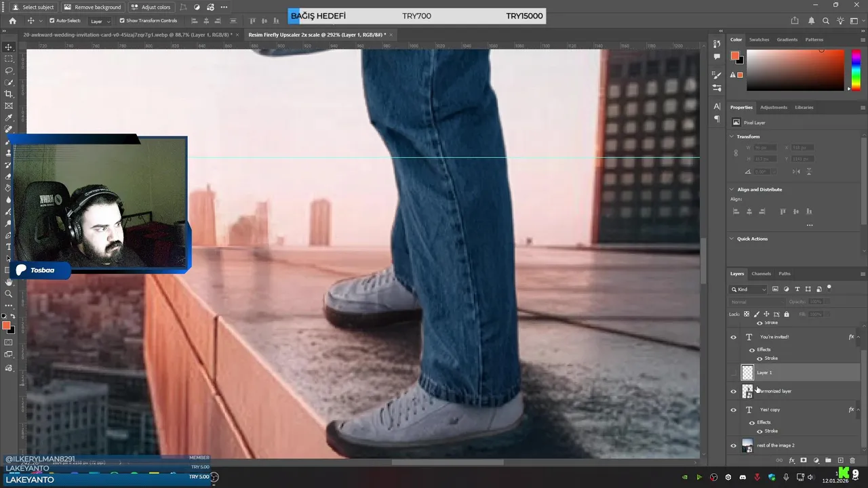Screen dimensions: 868x488
Task: Filter for pixel layers icon
Action: click(775, 289)
